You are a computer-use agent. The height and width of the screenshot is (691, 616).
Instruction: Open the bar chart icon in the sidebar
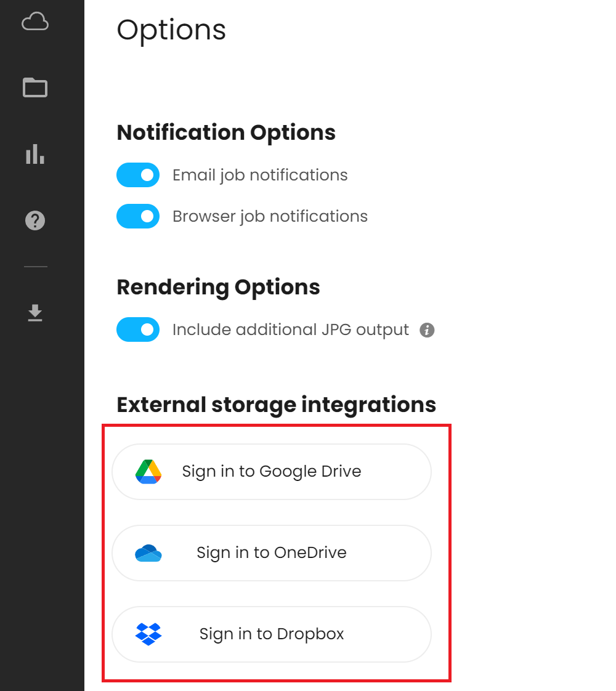tap(35, 154)
